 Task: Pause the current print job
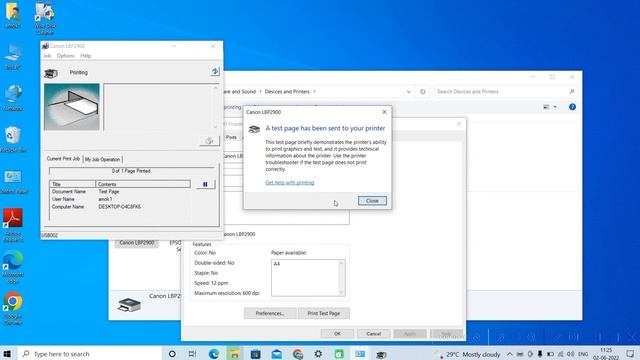205,184
